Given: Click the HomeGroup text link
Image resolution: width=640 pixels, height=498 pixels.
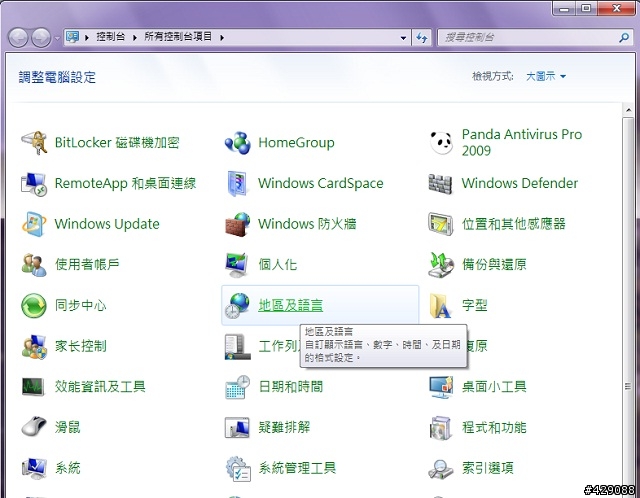Looking at the screenshot, I should click(x=296, y=142).
